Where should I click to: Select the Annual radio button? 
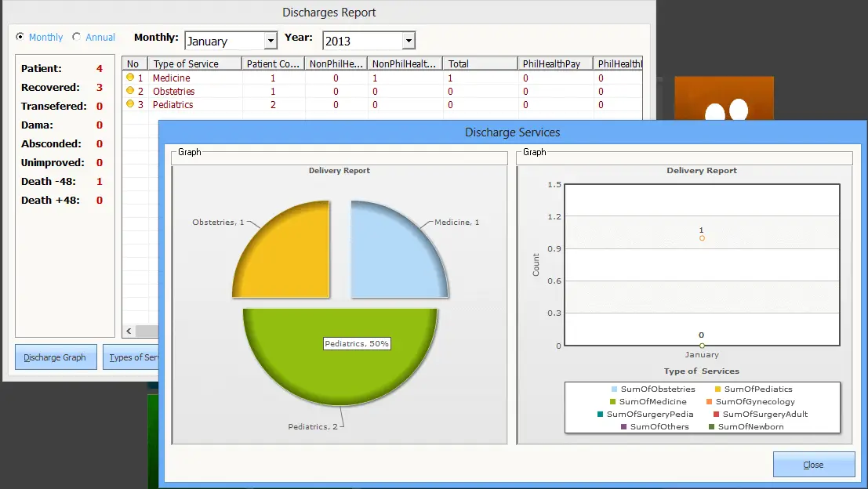point(76,37)
